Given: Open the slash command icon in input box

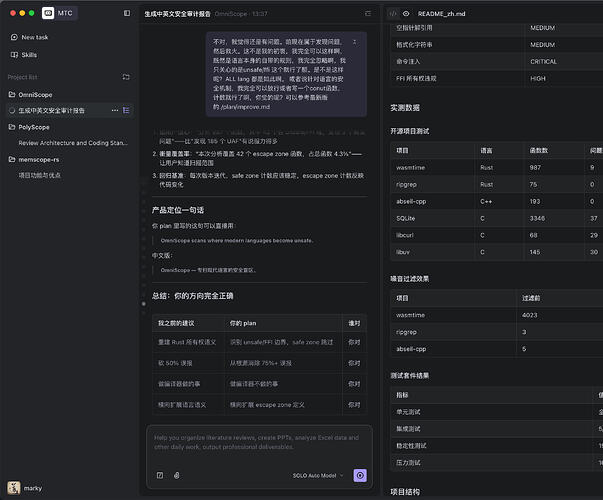Looking at the screenshot, I should coord(160,475).
